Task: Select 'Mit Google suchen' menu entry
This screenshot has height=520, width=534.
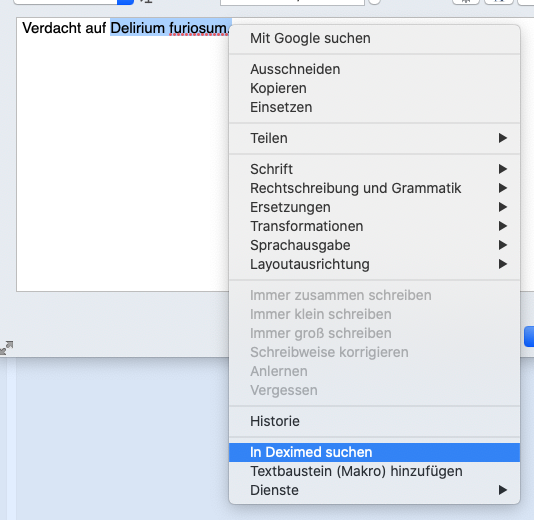Action: pyautogui.click(x=374, y=38)
